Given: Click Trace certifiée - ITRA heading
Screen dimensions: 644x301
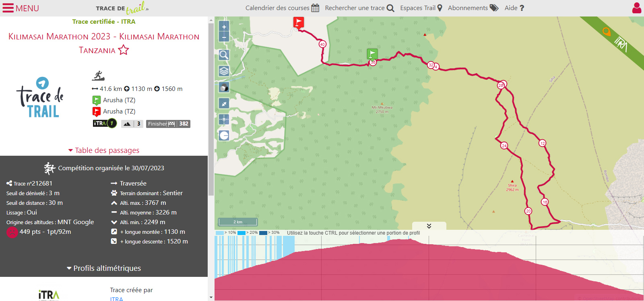Looking at the screenshot, I should pyautogui.click(x=104, y=22).
